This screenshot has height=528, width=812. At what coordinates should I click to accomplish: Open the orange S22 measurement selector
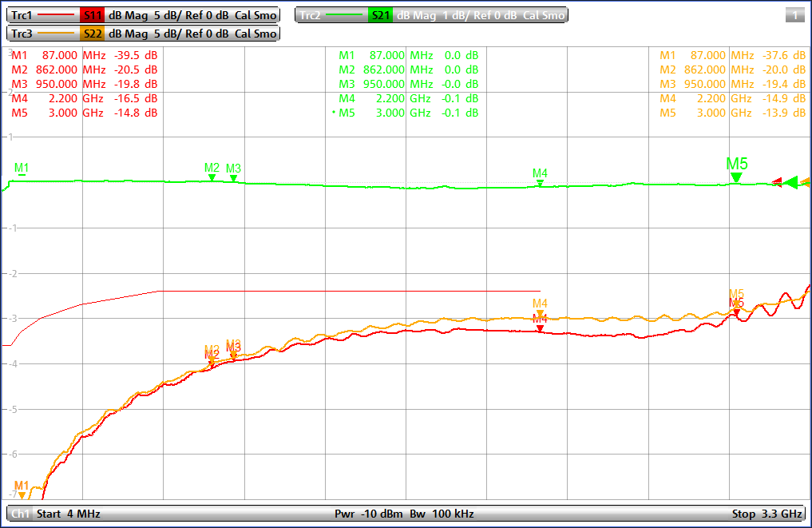(92, 34)
